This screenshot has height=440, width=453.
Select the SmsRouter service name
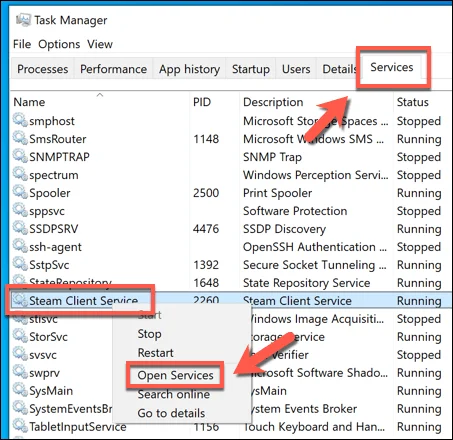pyautogui.click(x=58, y=139)
